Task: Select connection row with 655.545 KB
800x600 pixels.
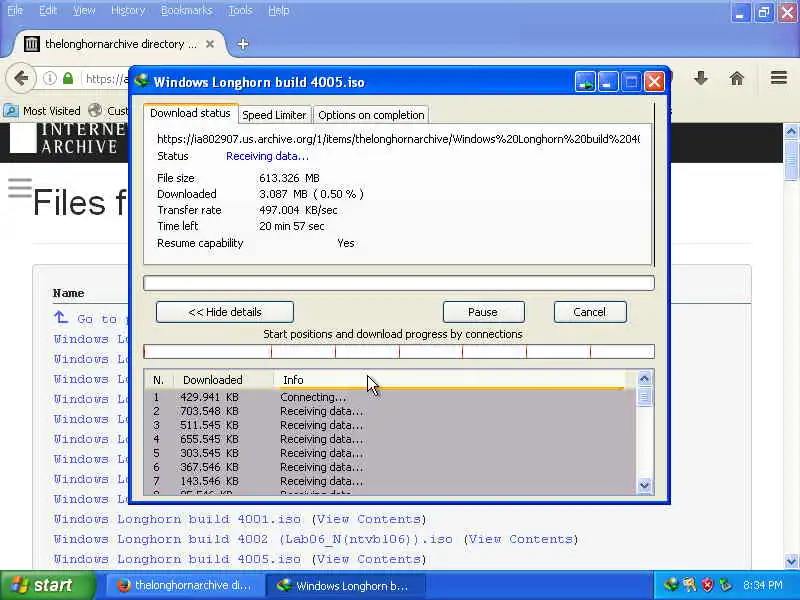Action: (390, 439)
